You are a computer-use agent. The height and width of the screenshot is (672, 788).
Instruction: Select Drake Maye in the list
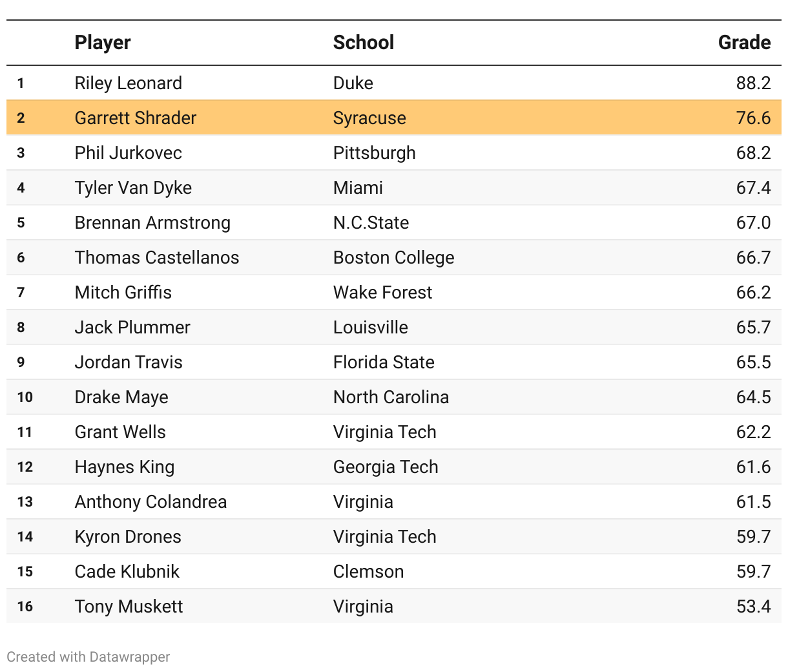pyautogui.click(x=121, y=397)
